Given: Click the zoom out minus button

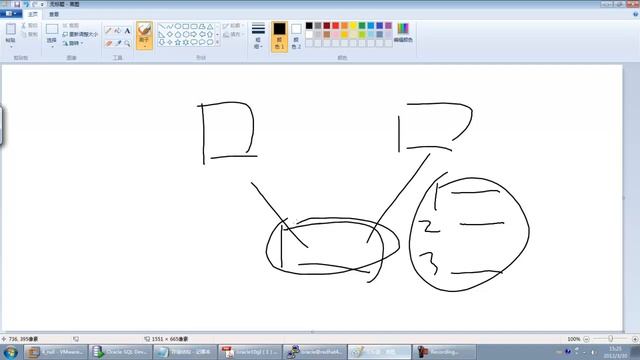Looking at the screenshot, I should 587,339.
